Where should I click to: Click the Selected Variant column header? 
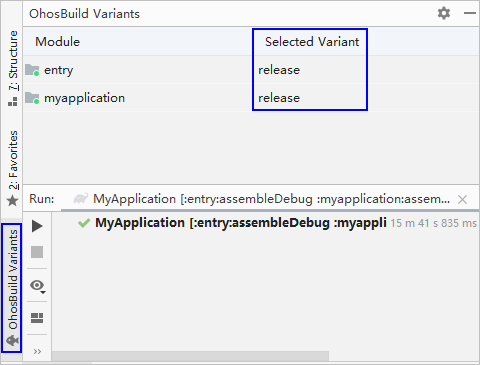tap(312, 42)
